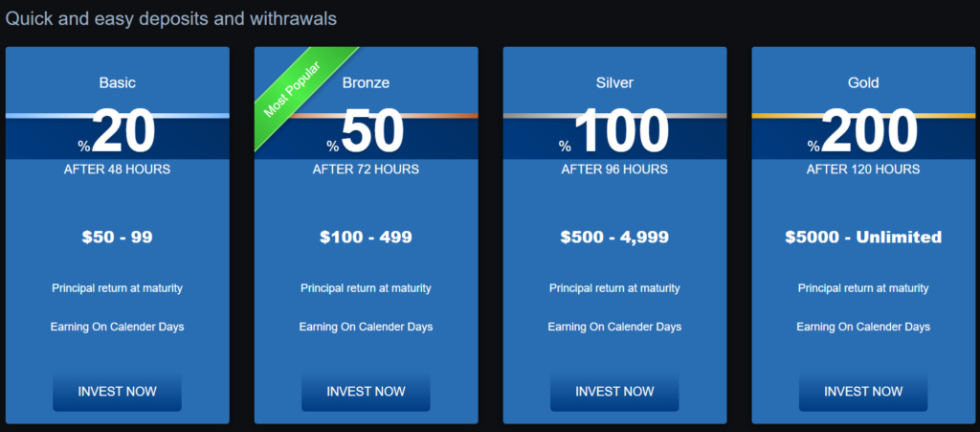Select the $50 - 99 deposit range
Viewport: 980px width, 432px height.
(117, 237)
